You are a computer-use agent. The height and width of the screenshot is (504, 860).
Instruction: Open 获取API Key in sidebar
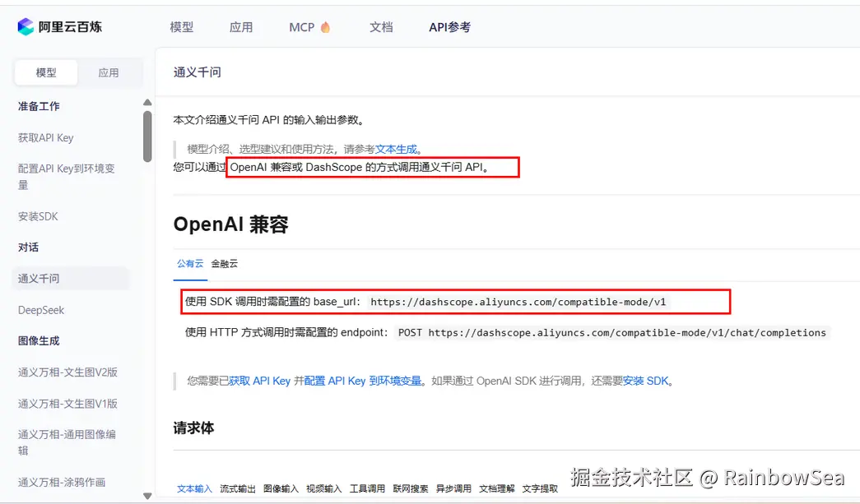pyautogui.click(x=45, y=138)
